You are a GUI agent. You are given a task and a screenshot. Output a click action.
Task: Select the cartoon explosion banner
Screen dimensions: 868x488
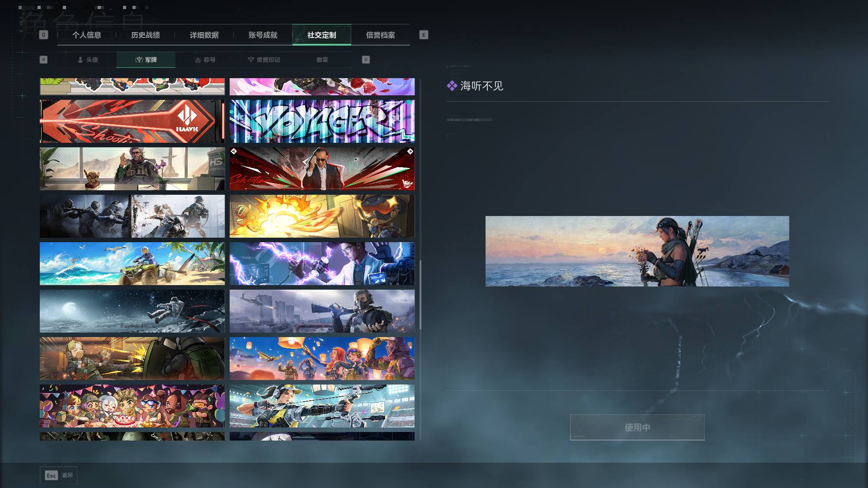click(x=322, y=216)
